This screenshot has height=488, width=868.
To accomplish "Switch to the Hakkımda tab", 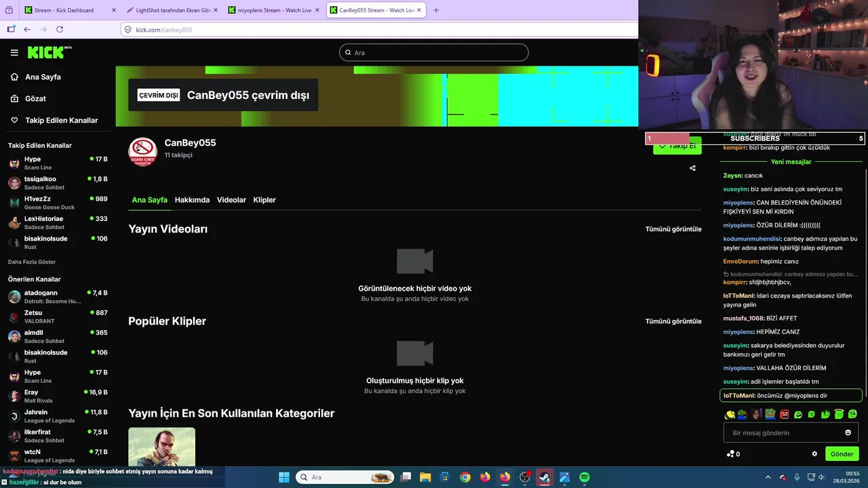I will coord(192,200).
